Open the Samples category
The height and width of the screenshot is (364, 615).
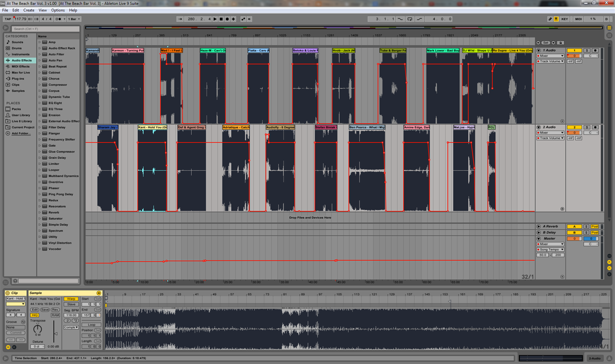pyautogui.click(x=18, y=91)
